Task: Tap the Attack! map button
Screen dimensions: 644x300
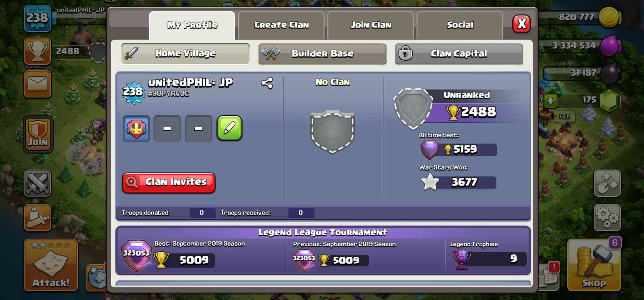Action: pos(51,265)
